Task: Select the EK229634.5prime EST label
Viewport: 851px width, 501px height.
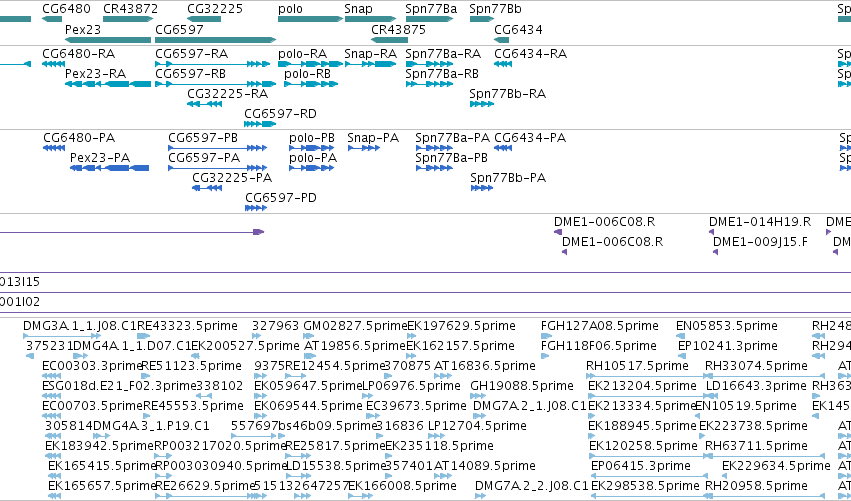Action: (776, 466)
